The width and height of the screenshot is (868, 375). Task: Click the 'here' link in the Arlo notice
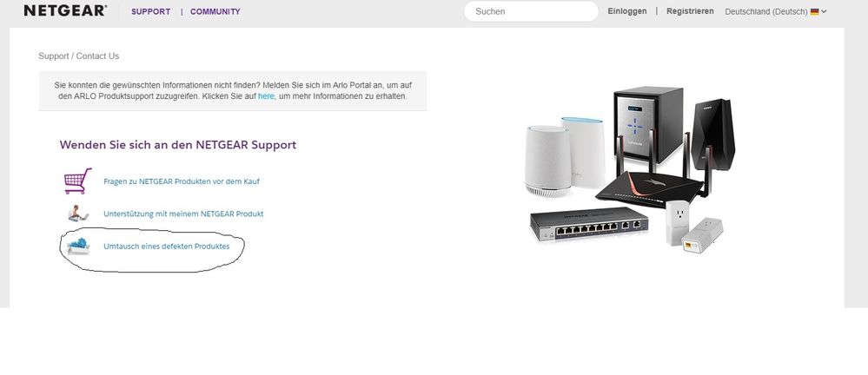[x=266, y=95]
